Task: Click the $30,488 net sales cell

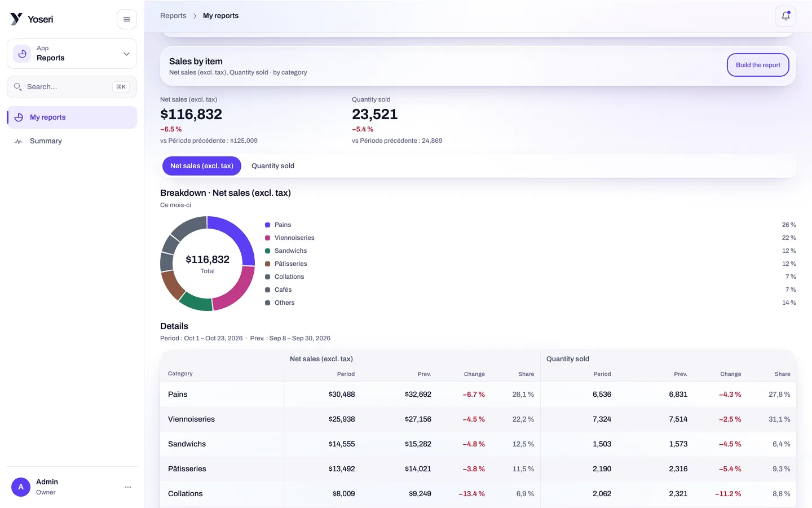Action: (342, 395)
